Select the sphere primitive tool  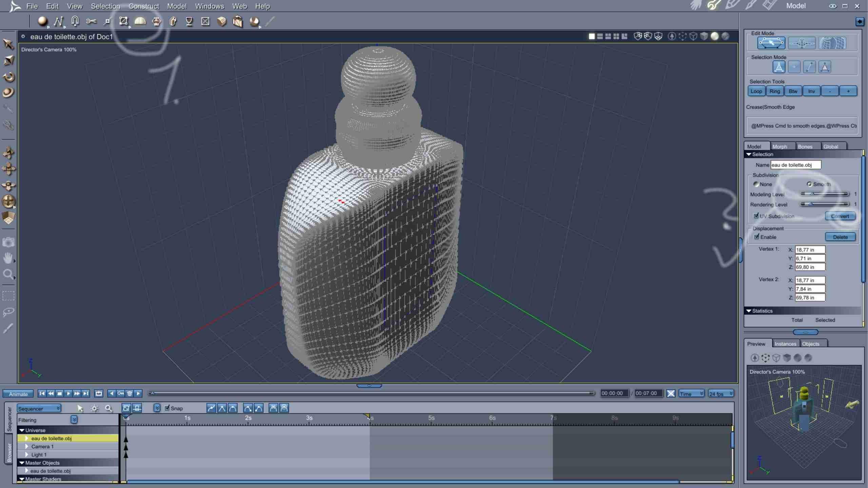pyautogui.click(x=42, y=22)
